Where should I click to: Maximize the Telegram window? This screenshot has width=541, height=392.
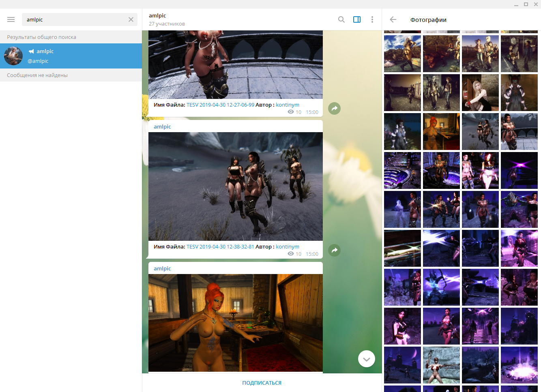pos(526,4)
